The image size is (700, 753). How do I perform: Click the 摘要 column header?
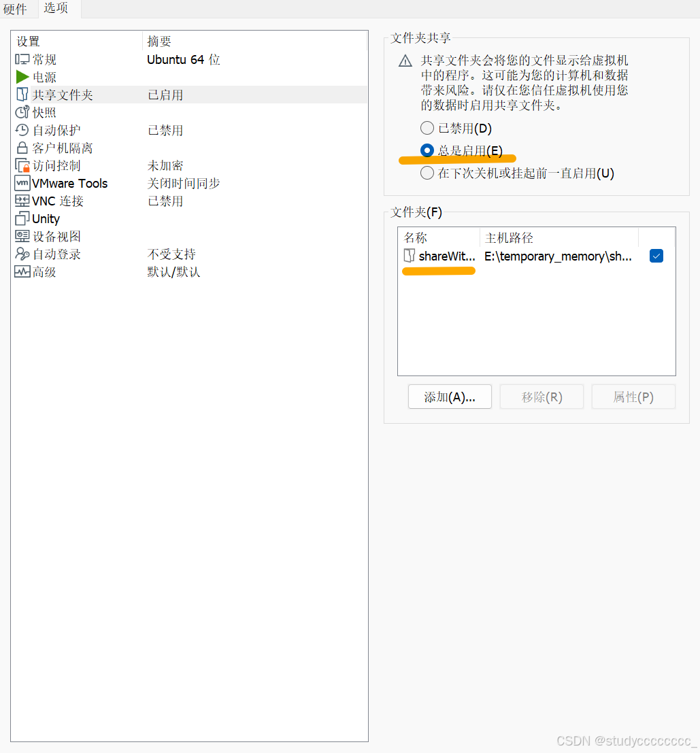pyautogui.click(x=255, y=41)
